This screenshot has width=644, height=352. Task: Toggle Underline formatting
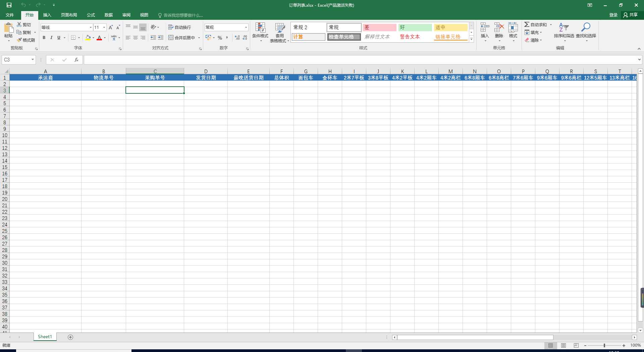click(59, 38)
